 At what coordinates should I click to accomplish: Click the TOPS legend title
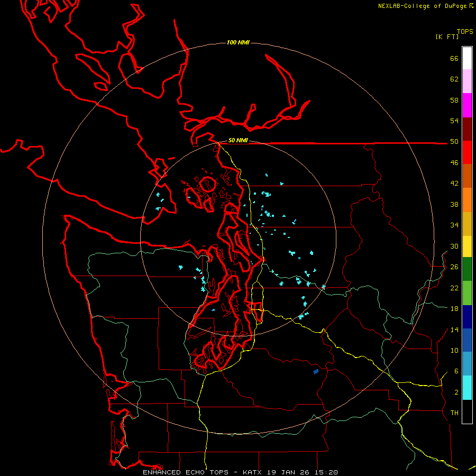click(x=465, y=31)
